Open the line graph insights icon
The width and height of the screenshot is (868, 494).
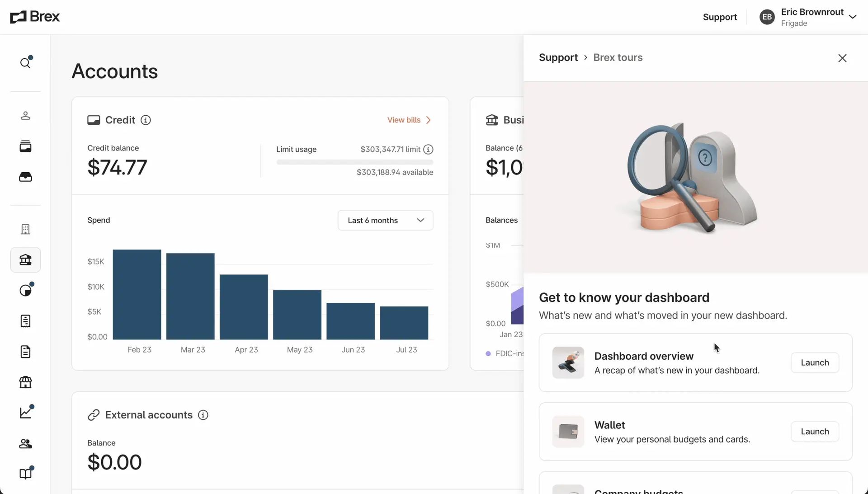click(x=26, y=412)
